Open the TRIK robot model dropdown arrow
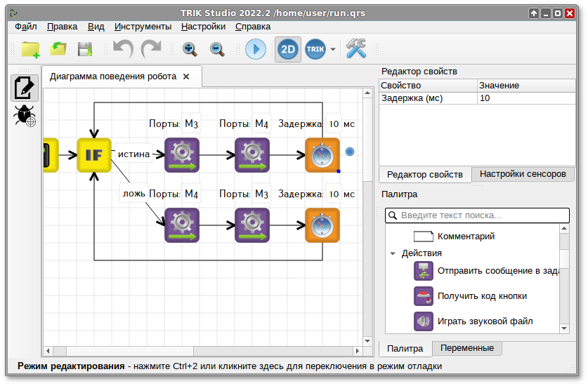Image resolution: width=588 pixels, height=386 pixels. 333,50
